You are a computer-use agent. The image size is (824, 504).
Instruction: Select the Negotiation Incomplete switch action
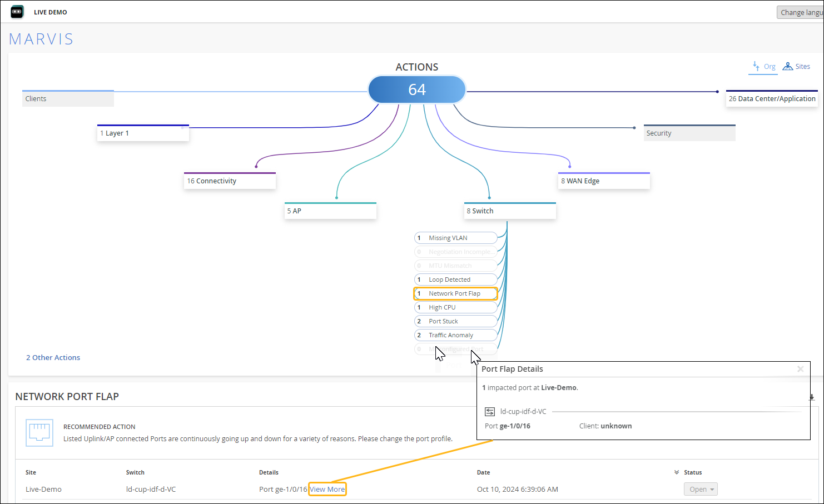[456, 252]
